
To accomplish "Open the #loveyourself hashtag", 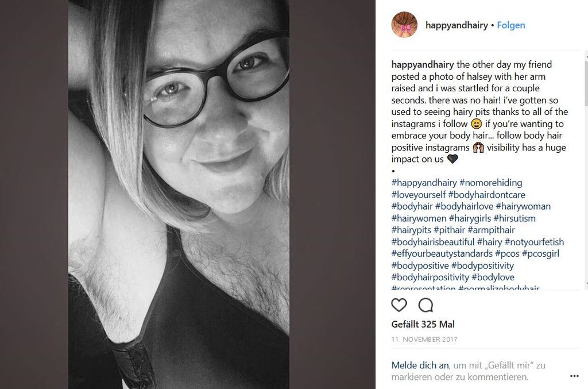I will [418, 195].
